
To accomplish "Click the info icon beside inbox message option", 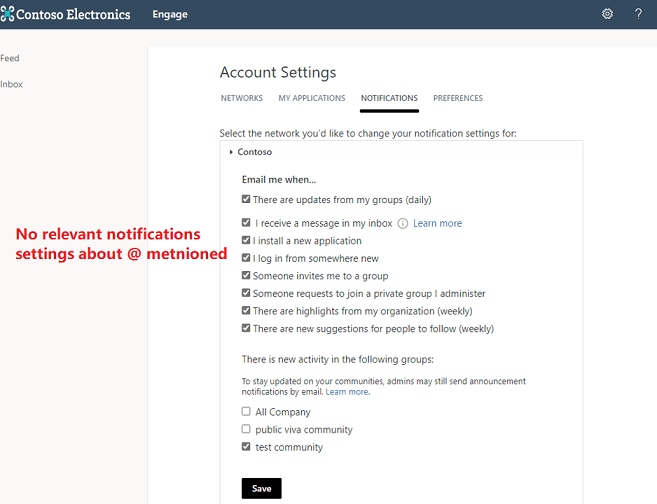I will (x=402, y=223).
